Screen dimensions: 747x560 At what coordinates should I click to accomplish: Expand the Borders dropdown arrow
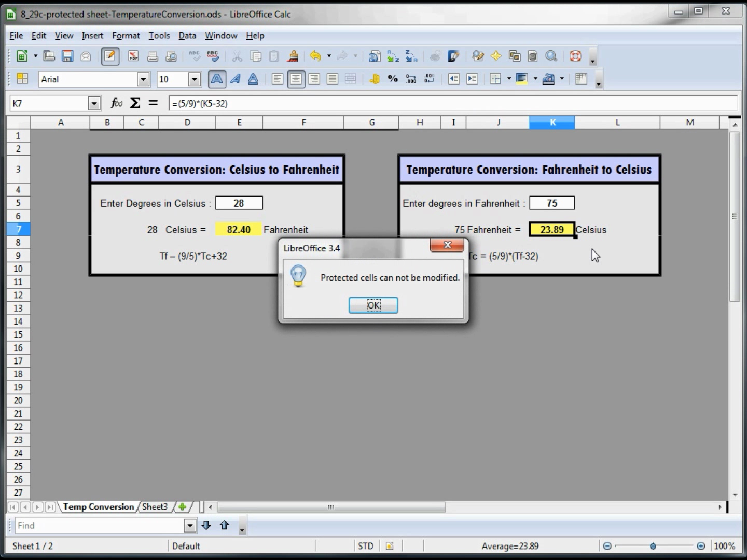[x=509, y=79]
